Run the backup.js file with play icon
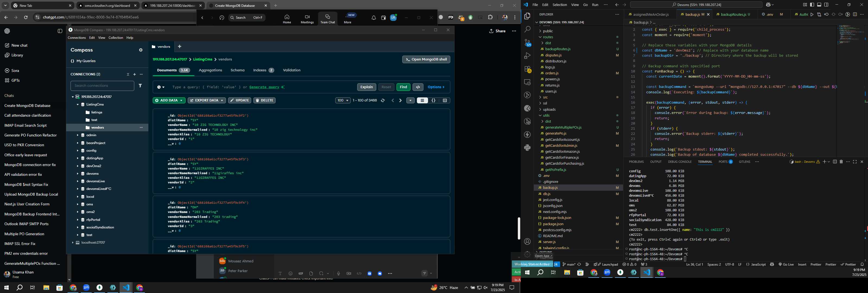Image resolution: width=868 pixels, height=293 pixels. [812, 14]
